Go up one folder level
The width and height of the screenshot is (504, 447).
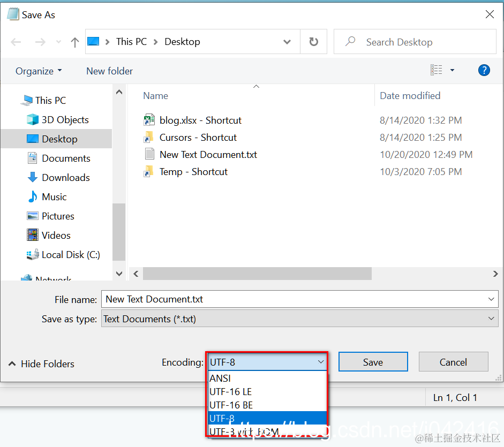(x=75, y=42)
